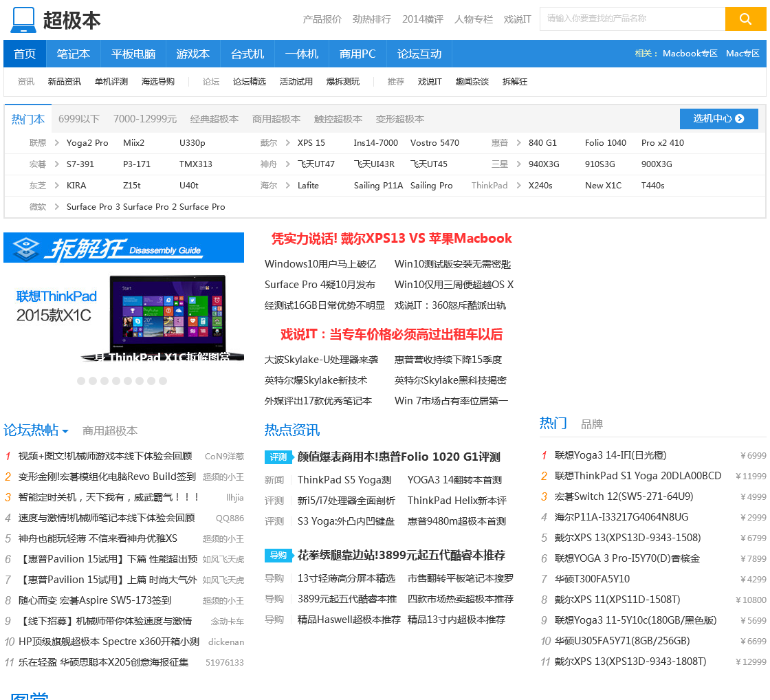The width and height of the screenshot is (770, 700).
Task: Open the New X1C model link
Action: click(x=603, y=185)
